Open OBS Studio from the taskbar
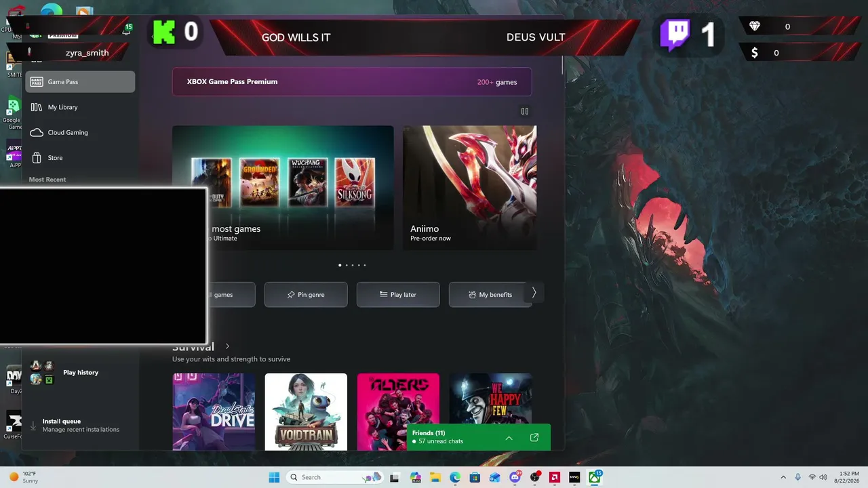The height and width of the screenshot is (488, 868). (535, 477)
